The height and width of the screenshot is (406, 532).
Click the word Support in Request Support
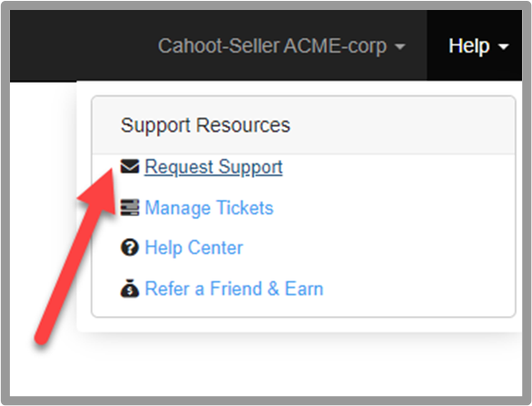(x=251, y=167)
